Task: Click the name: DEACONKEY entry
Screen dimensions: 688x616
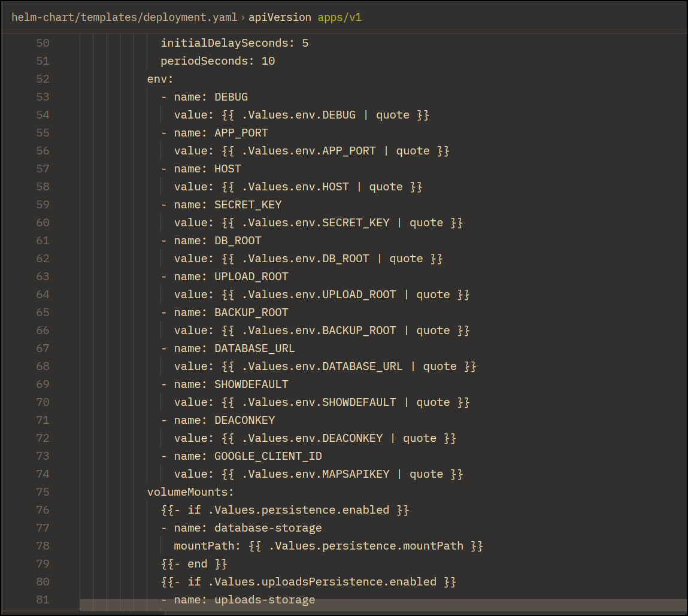Action: pos(217,421)
